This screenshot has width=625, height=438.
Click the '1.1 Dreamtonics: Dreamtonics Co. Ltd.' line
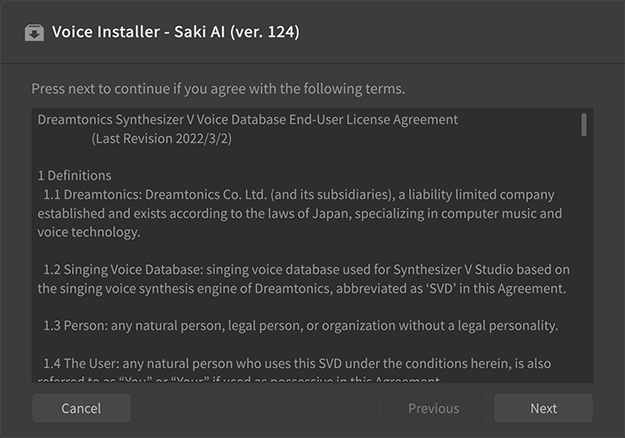point(299,194)
